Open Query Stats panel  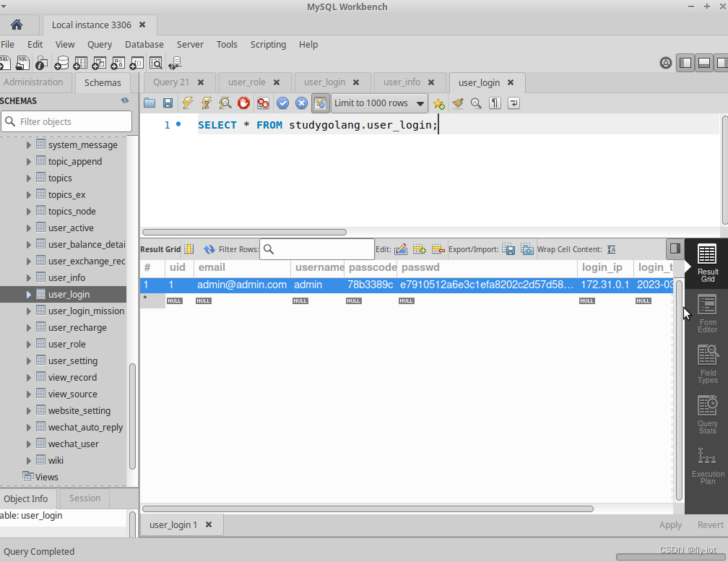pyautogui.click(x=707, y=415)
